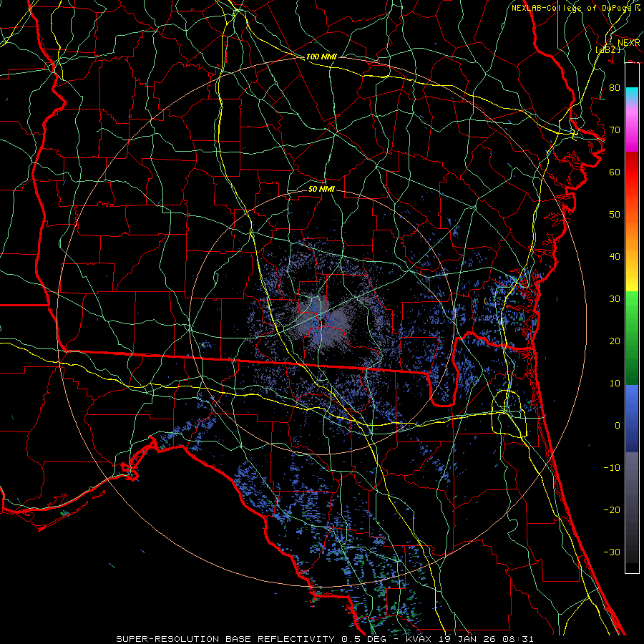Image resolution: width=644 pixels, height=644 pixels.
Task: Click the 40 value on the dBZ scale
Action: (x=615, y=257)
